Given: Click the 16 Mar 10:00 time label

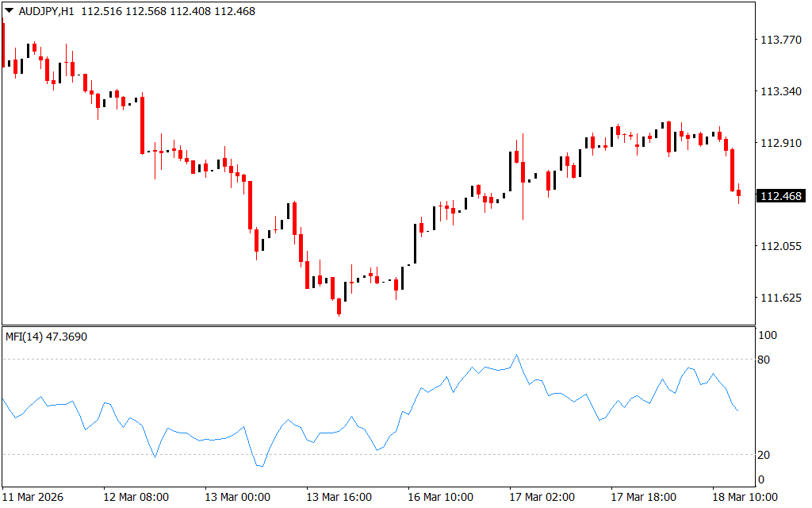Looking at the screenshot, I should click(x=440, y=497).
